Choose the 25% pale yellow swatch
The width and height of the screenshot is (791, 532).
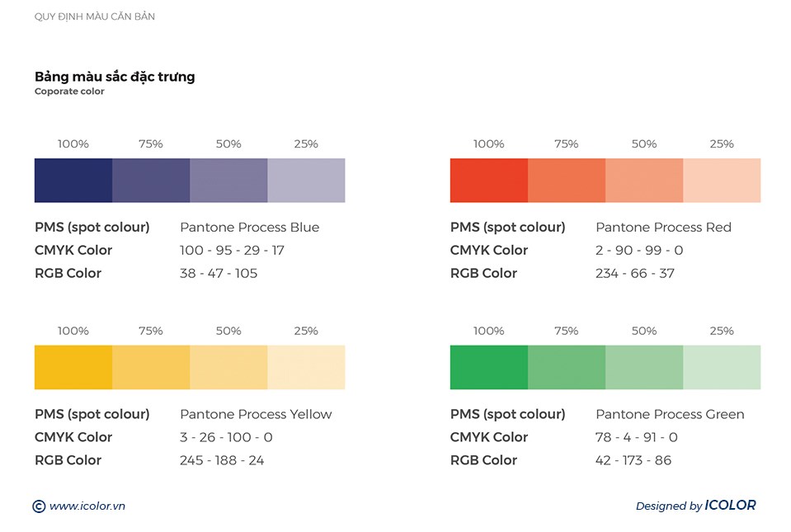(306, 367)
